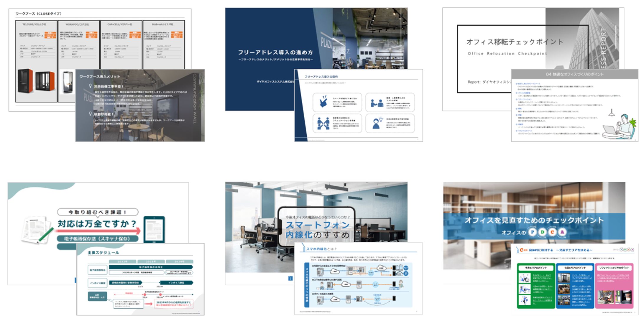Open the スマホ内線化とは？ diagram slide
The width and height of the screenshot is (644, 321).
pyautogui.click(x=358, y=279)
